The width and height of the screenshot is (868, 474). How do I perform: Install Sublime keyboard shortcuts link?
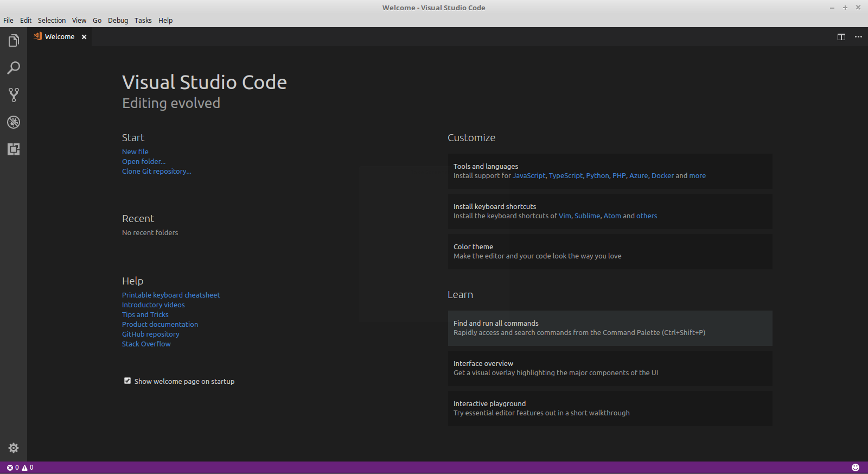(x=588, y=216)
